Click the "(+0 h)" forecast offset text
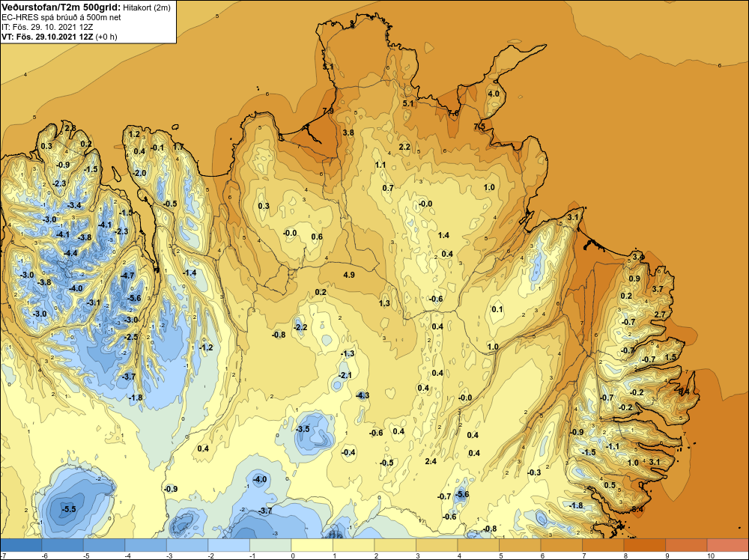The width and height of the screenshot is (749, 560). (x=106, y=37)
